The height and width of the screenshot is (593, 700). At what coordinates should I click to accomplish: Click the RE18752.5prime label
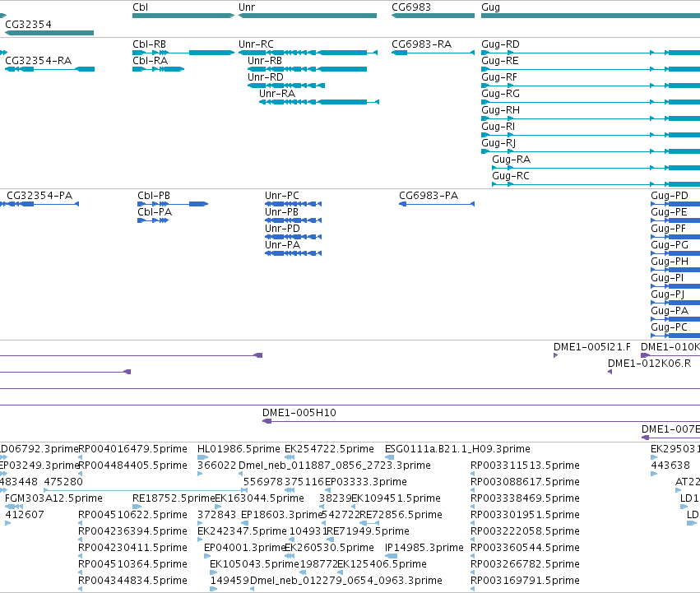(174, 498)
